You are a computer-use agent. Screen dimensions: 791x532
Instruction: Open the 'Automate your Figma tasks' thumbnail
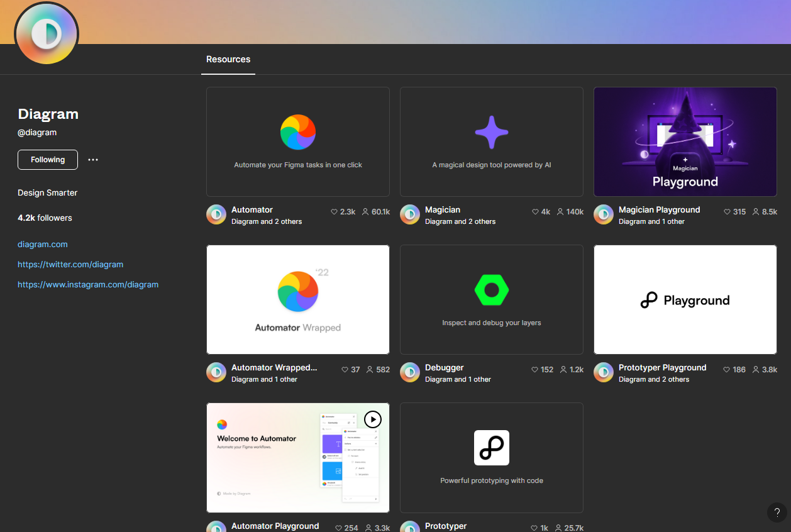pos(298,141)
